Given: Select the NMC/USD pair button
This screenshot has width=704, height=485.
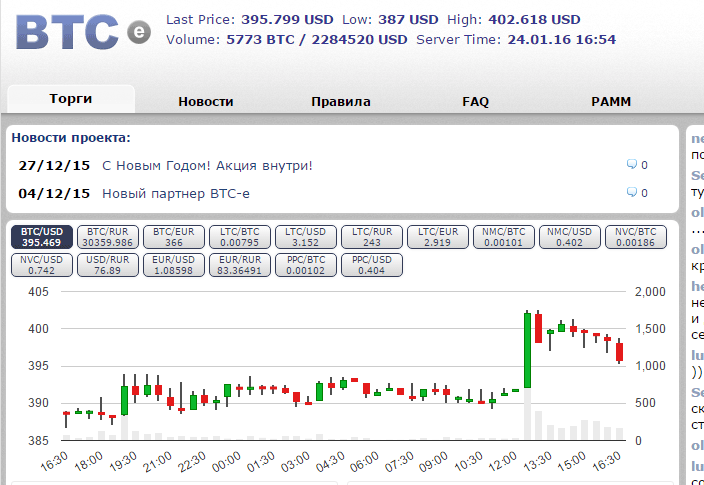Looking at the screenshot, I should pos(570,237).
